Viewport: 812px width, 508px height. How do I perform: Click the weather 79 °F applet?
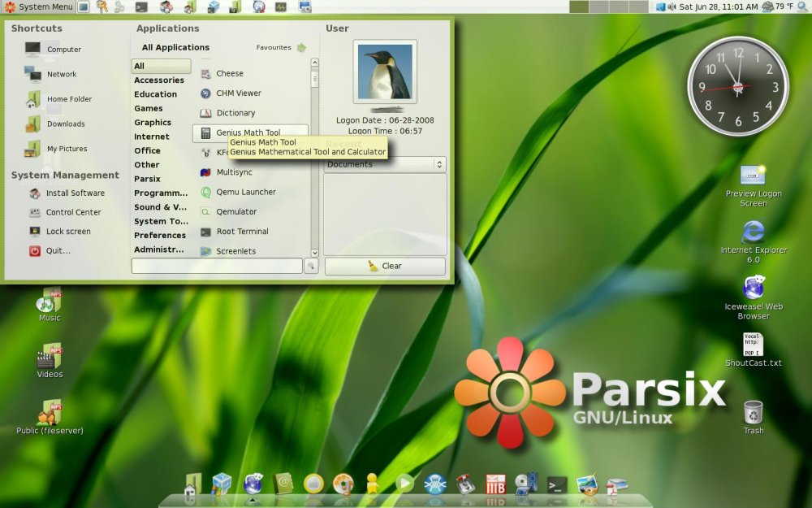pos(778,7)
